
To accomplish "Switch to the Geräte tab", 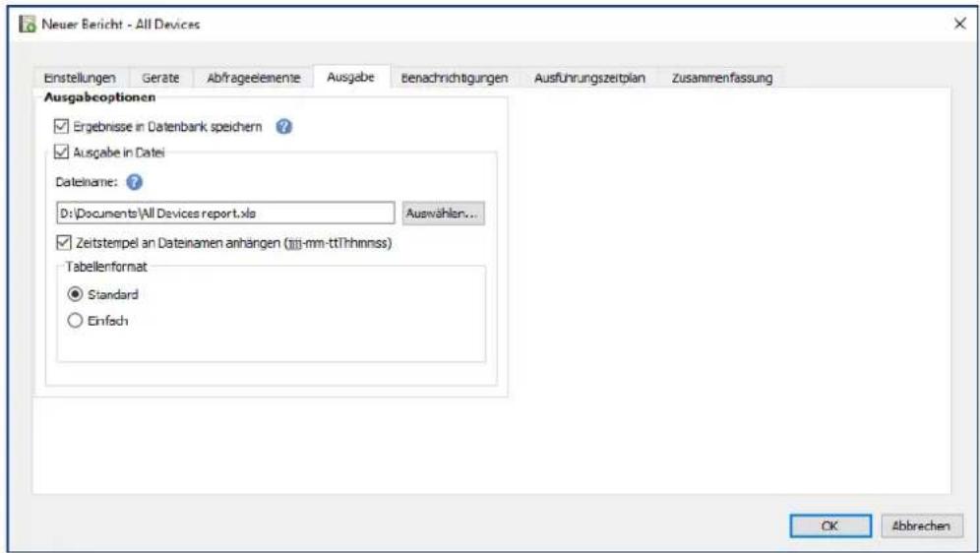I will click(160, 78).
